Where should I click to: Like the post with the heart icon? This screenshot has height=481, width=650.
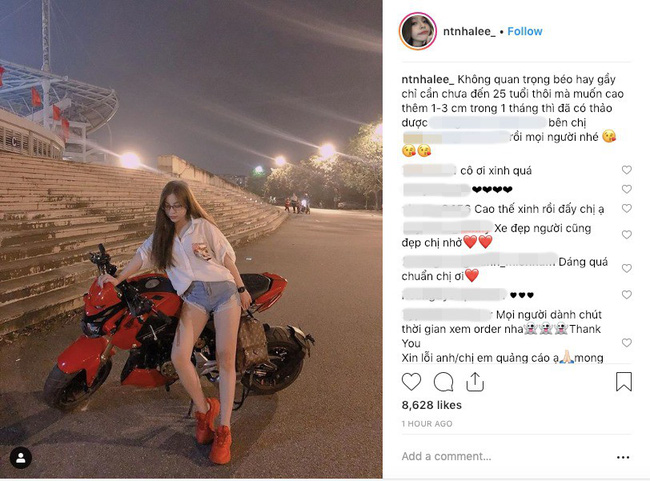[411, 382]
